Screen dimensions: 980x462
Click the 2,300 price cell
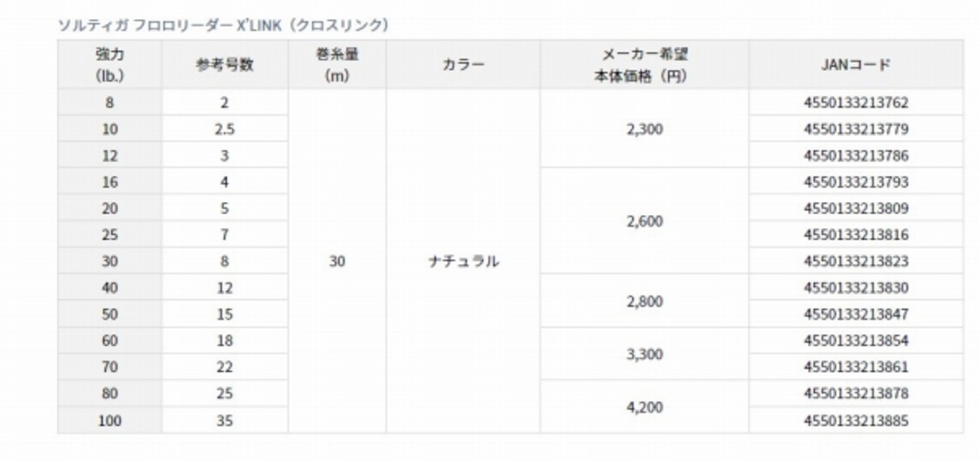[645, 129]
